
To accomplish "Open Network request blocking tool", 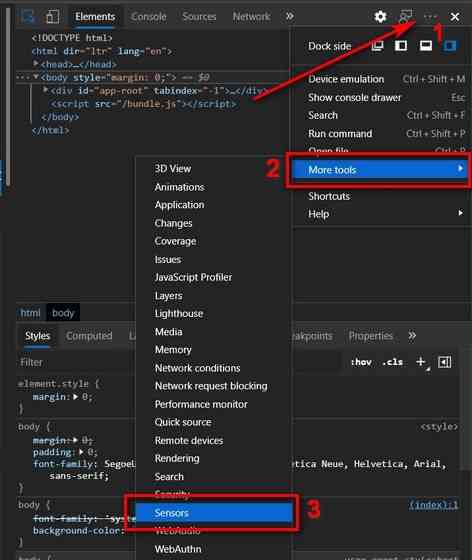I will click(x=213, y=386).
